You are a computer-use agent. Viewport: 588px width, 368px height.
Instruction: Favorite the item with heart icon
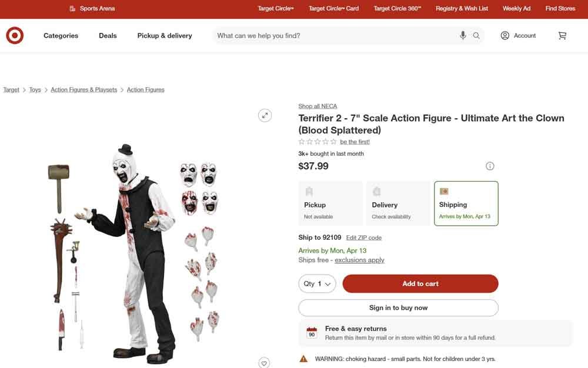(x=265, y=362)
